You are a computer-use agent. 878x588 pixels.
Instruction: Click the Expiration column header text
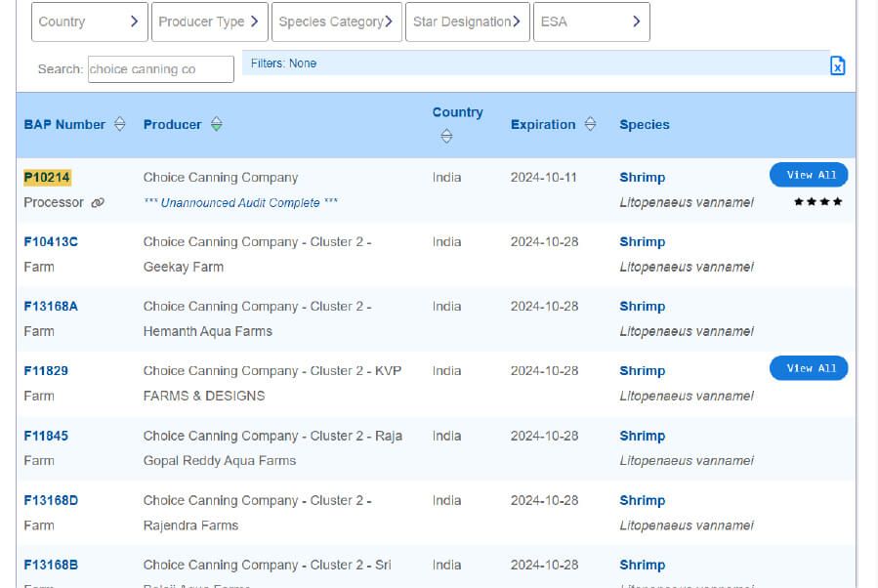(x=543, y=124)
